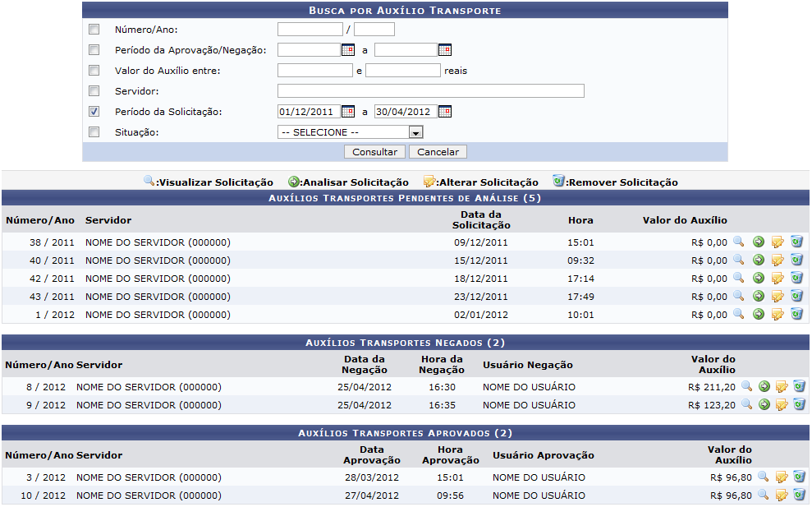This screenshot has width=812, height=507.
Task: View solicitation 40 / 2011 magnifier icon
Action: [738, 260]
